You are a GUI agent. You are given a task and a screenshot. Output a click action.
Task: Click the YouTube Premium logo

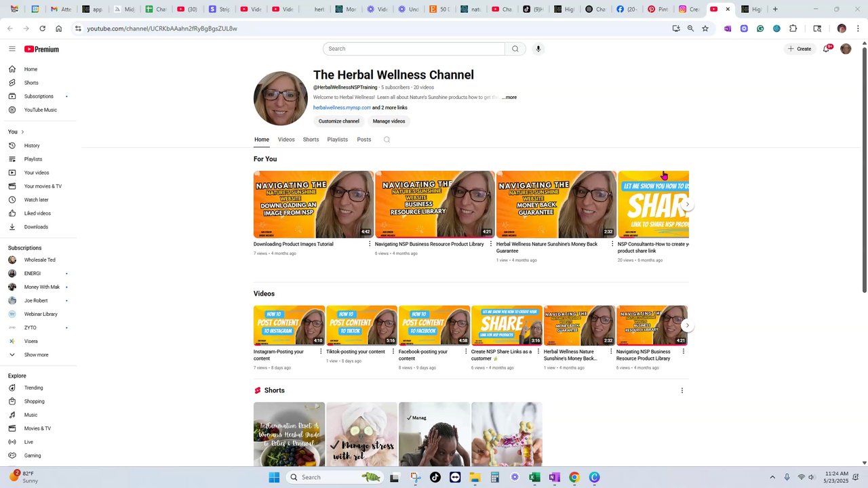[x=41, y=49]
